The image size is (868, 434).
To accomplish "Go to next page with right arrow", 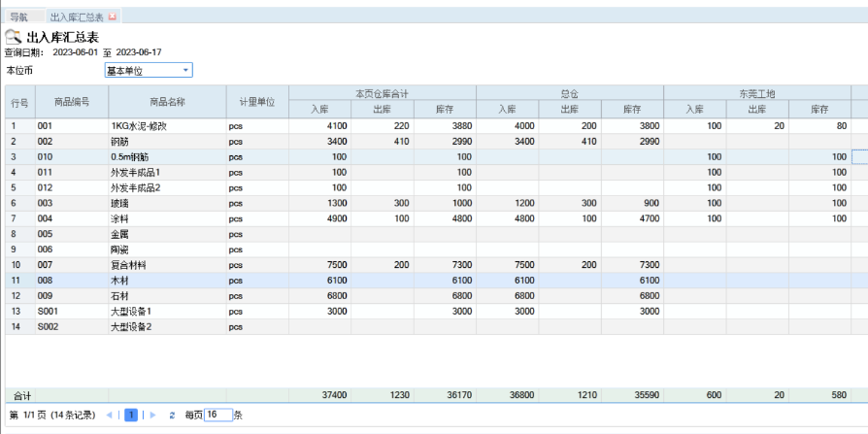I will [150, 416].
